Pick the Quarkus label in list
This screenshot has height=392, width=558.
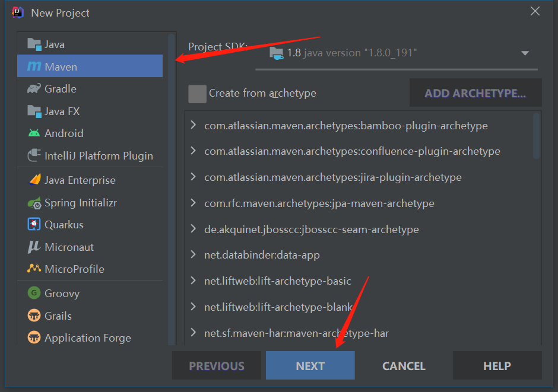click(64, 225)
